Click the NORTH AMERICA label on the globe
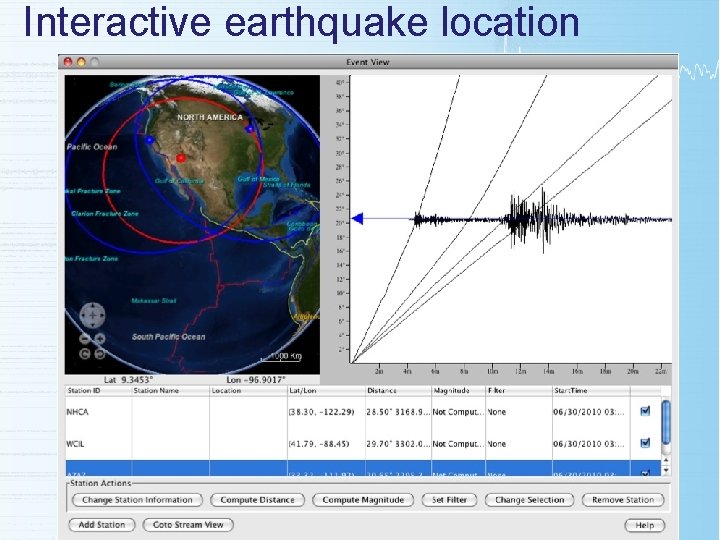The image size is (720, 540). [x=210, y=118]
